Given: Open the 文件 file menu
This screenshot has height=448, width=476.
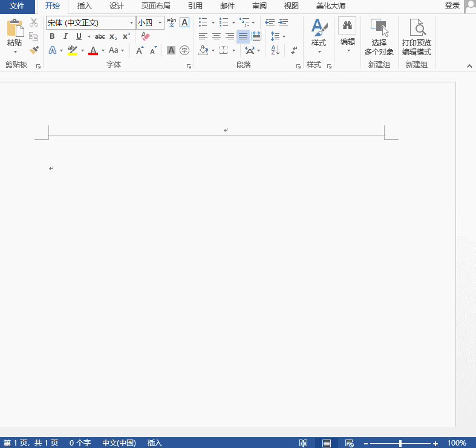Looking at the screenshot, I should [x=17, y=6].
